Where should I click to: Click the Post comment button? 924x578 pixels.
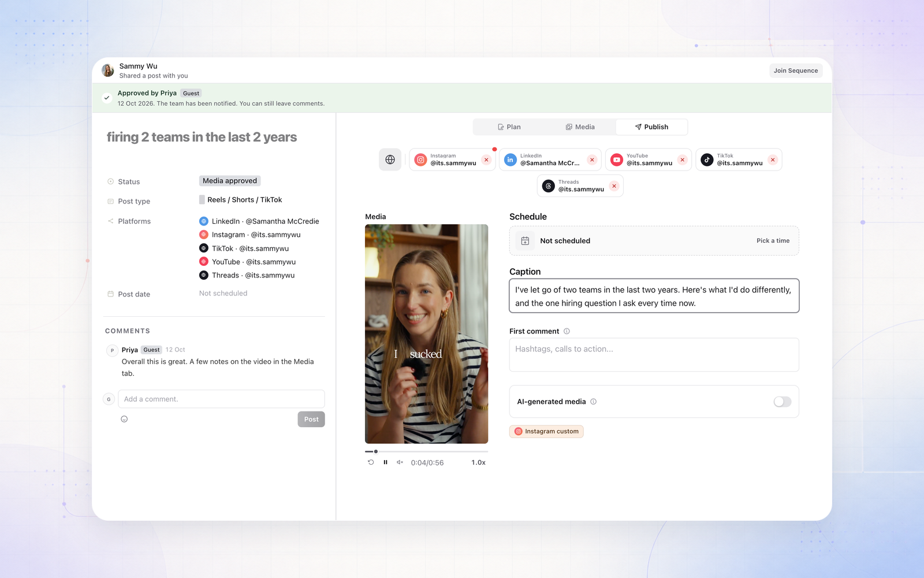tap(311, 419)
